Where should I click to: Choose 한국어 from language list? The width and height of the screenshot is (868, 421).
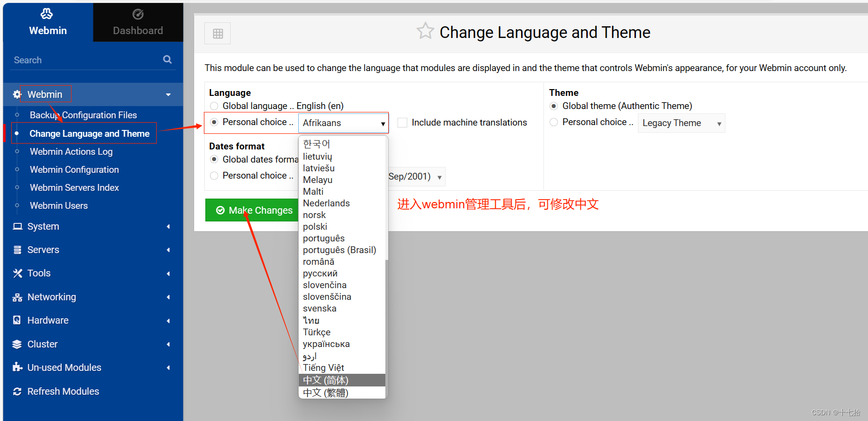point(342,144)
